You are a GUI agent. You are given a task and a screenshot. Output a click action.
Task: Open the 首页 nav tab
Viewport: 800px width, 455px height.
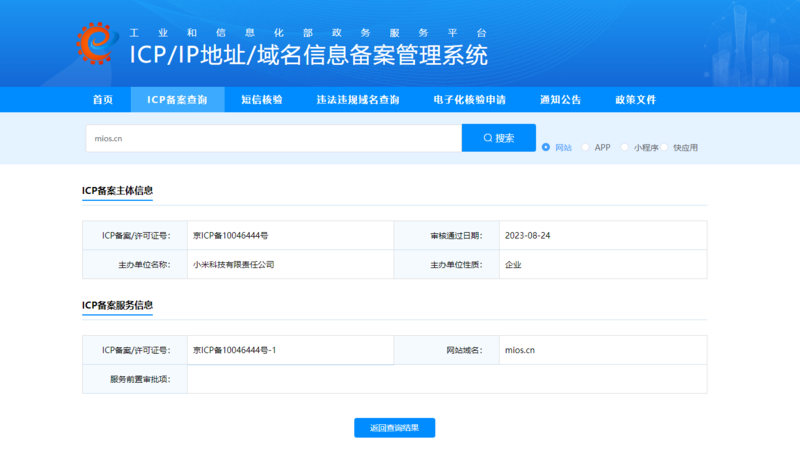(x=103, y=99)
